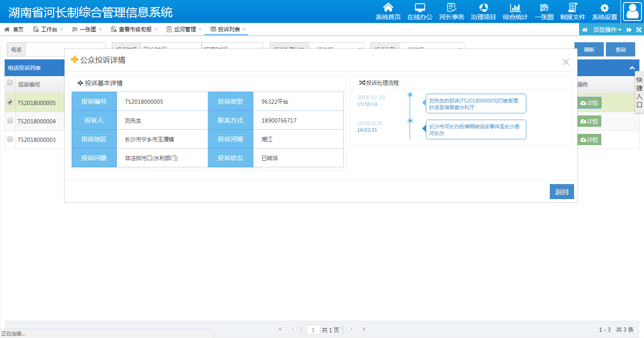644x338 pixels.
Task: Open 详情 for row TS2018000004
Action: click(589, 121)
